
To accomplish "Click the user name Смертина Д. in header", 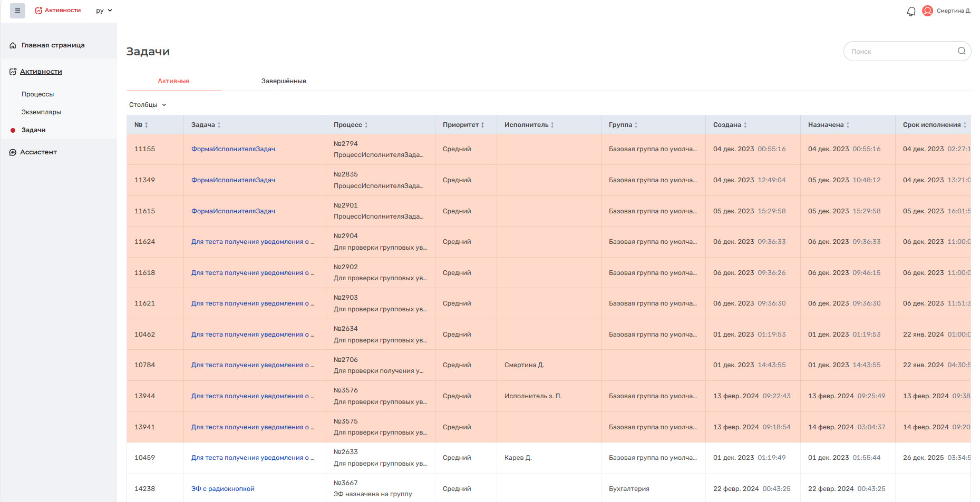I will pyautogui.click(x=953, y=11).
